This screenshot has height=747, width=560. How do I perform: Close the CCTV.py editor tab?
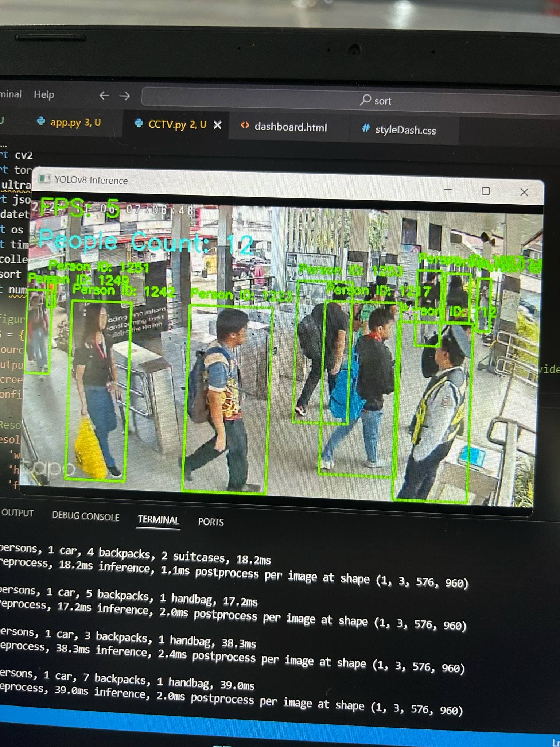[x=218, y=125]
